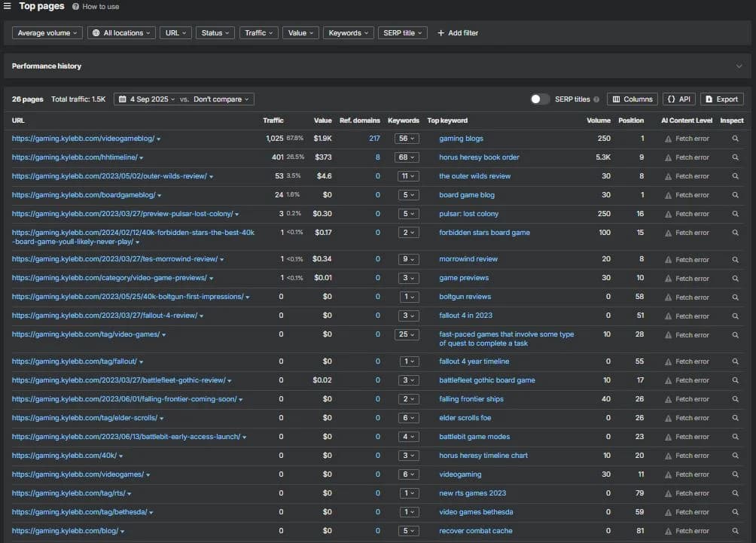Sort by the Ref. domains column header
This screenshot has width=756, height=543.
pos(360,120)
